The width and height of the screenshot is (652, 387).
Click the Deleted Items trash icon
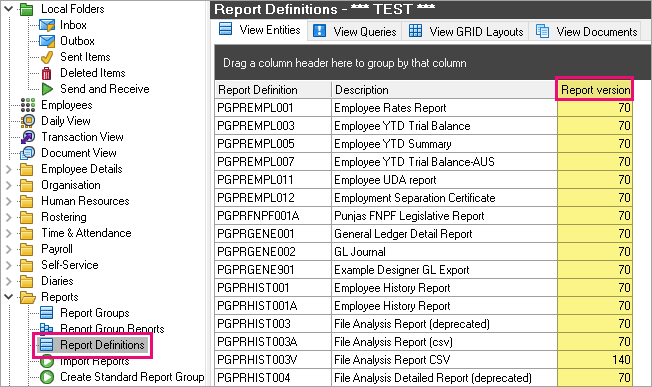point(47,73)
